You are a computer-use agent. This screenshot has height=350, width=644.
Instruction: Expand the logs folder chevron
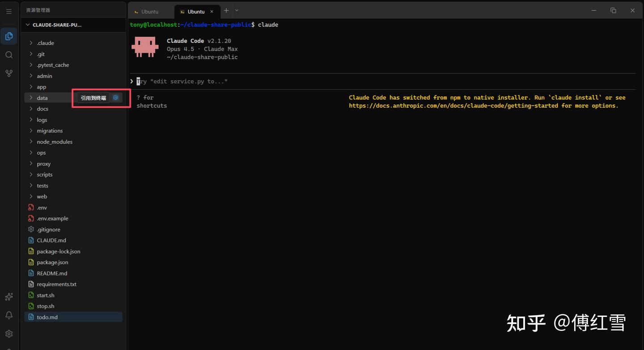(31, 120)
